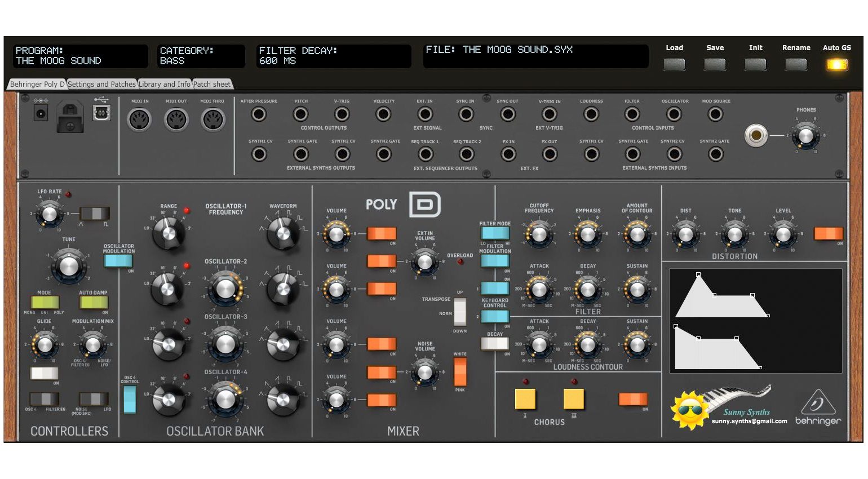Click the V-Trig control output jack

click(x=342, y=114)
